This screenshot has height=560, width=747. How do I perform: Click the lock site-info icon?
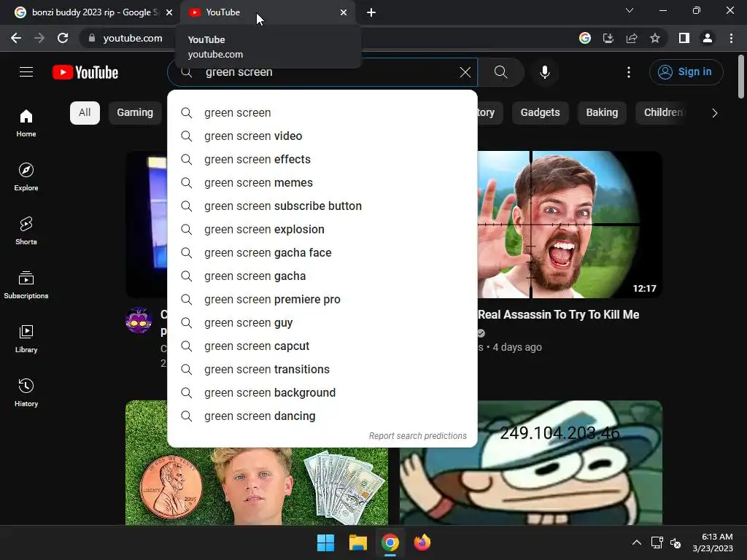(92, 38)
